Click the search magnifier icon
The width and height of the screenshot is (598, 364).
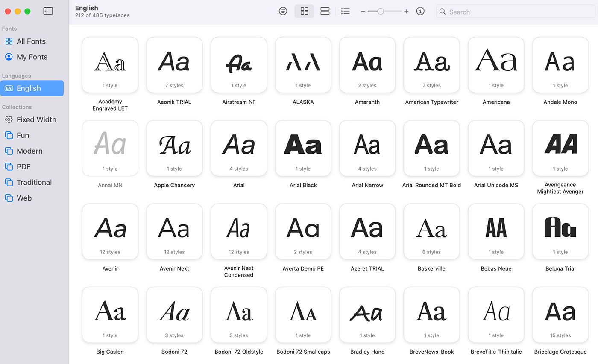click(443, 12)
